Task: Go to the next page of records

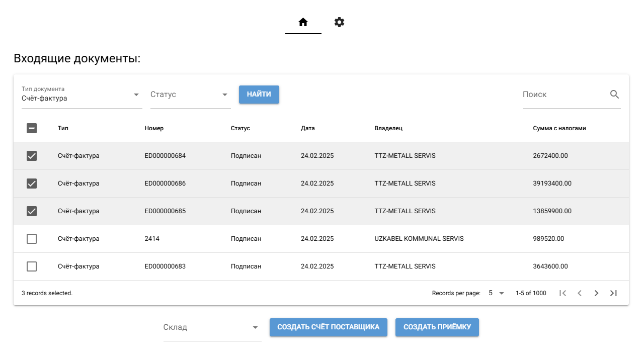Action: 596,293
